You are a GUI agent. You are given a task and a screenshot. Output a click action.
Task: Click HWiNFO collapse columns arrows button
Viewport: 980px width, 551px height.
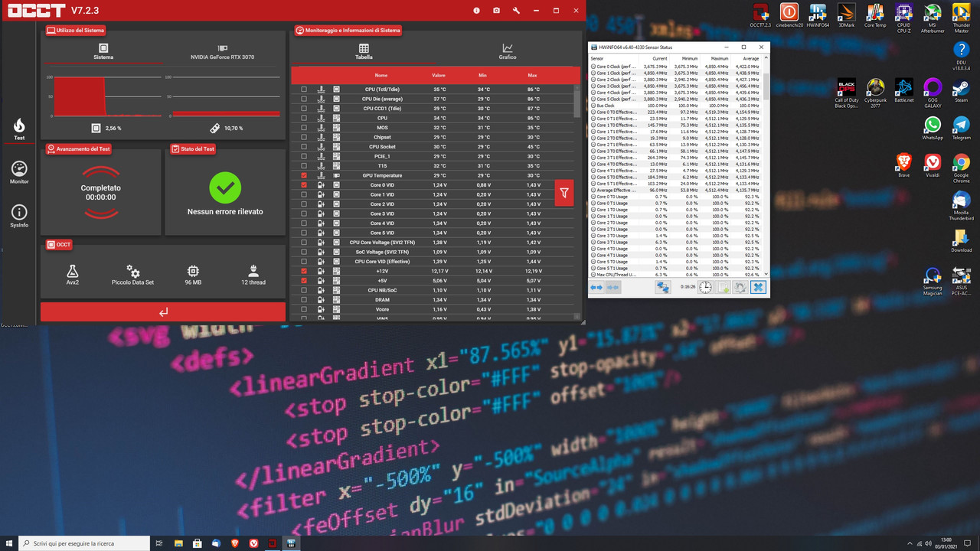point(612,287)
